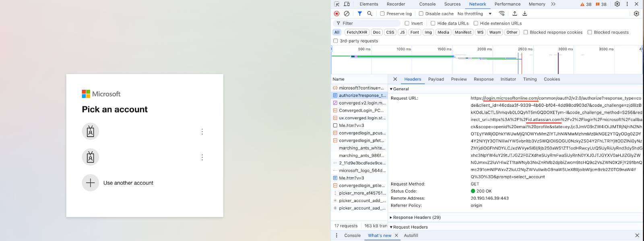
Task: Select marching_ants_white... request row
Action: pos(359,148)
